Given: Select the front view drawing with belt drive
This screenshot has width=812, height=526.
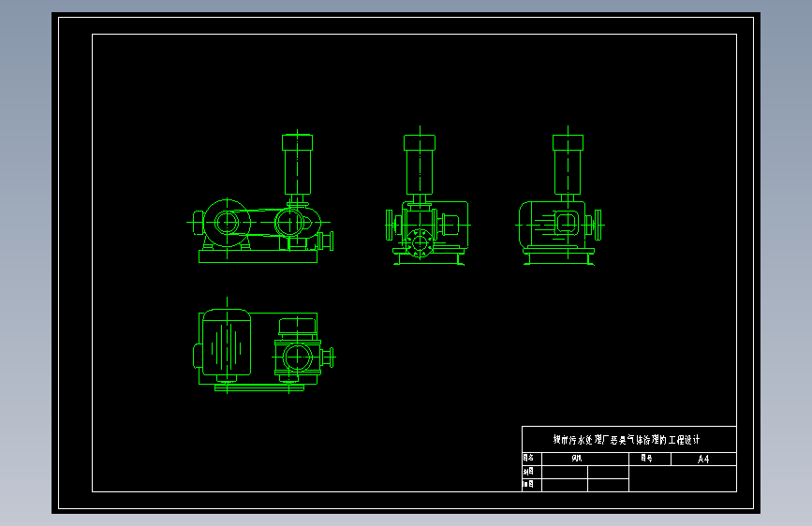Looking at the screenshot, I should (x=260, y=197).
